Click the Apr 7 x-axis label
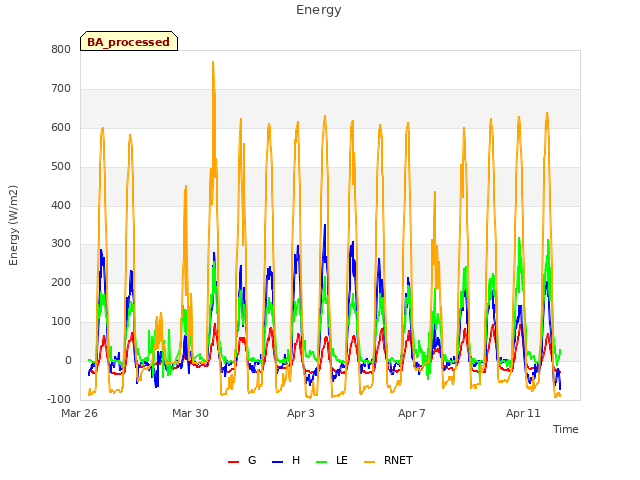 pyautogui.click(x=412, y=413)
